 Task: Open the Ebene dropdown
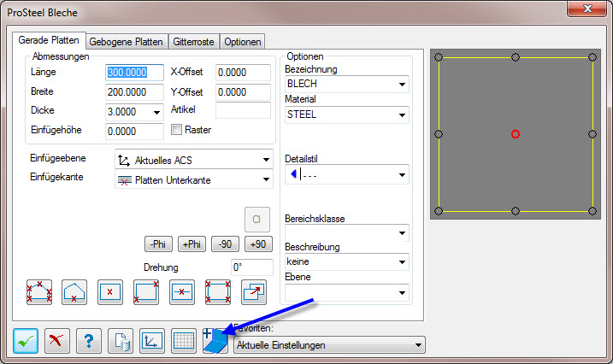point(347,292)
